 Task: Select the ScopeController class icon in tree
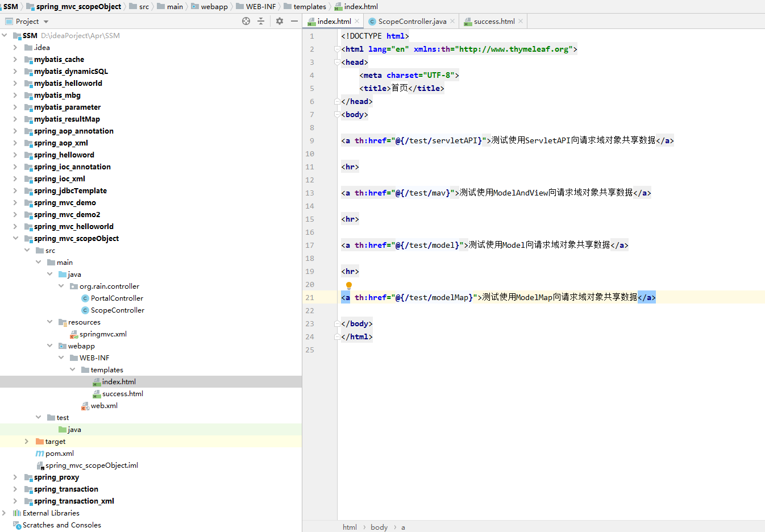pyautogui.click(x=85, y=310)
